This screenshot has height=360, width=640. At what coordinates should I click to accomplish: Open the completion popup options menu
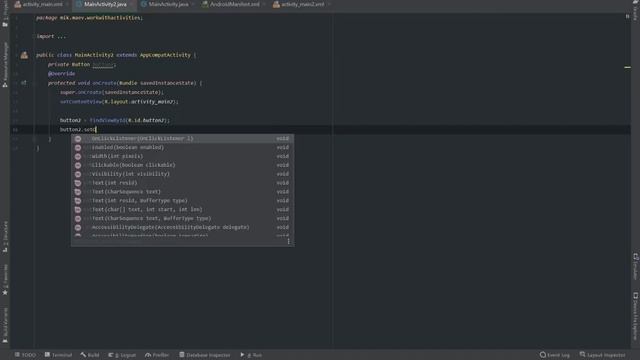coord(289,242)
